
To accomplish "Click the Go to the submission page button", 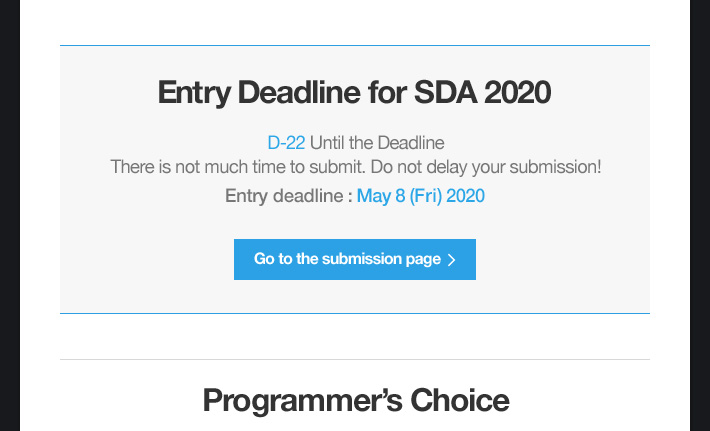I will (355, 259).
